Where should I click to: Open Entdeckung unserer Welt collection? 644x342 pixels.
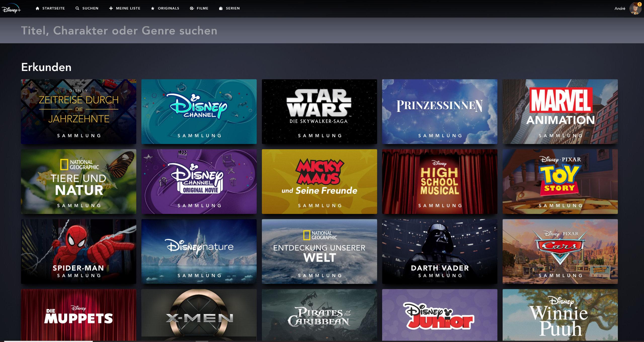[319, 252]
